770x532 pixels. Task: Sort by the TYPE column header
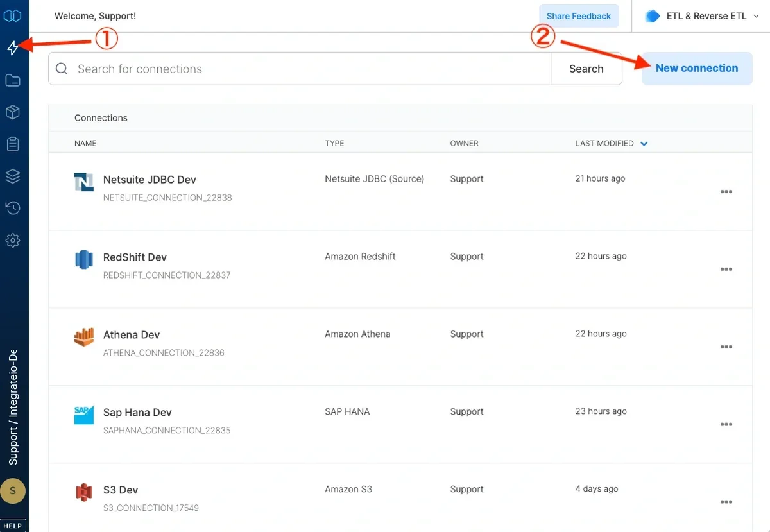(334, 144)
